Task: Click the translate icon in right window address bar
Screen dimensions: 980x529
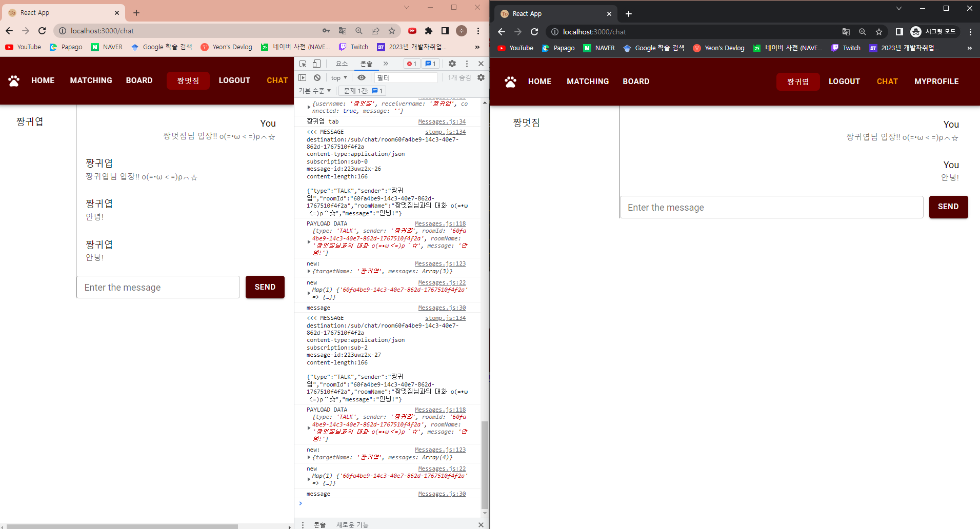Action: pos(846,32)
